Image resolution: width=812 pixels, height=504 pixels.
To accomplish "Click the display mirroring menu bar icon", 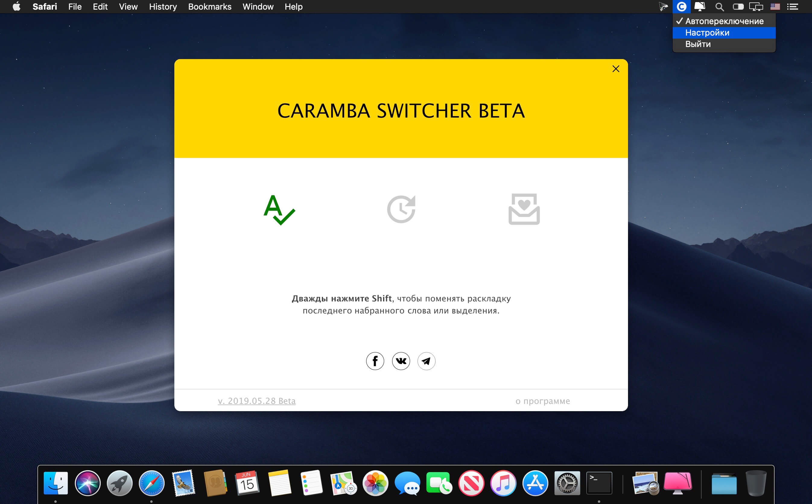I will (756, 7).
